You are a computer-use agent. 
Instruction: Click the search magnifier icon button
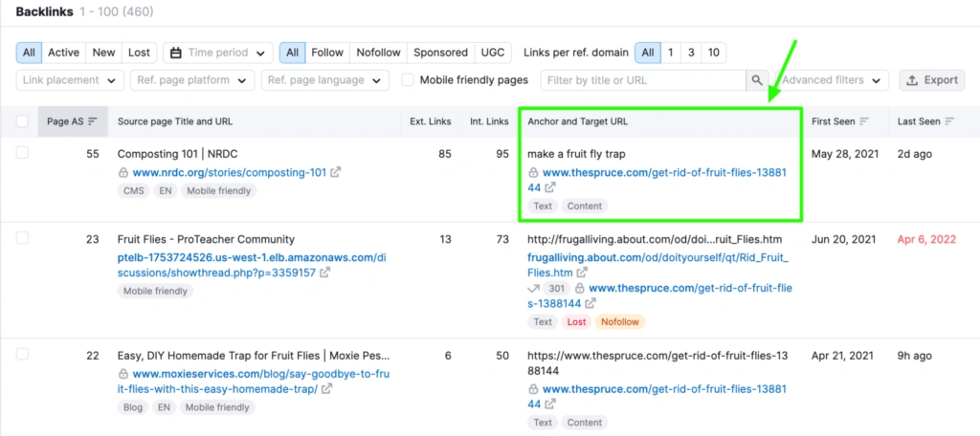coord(757,80)
